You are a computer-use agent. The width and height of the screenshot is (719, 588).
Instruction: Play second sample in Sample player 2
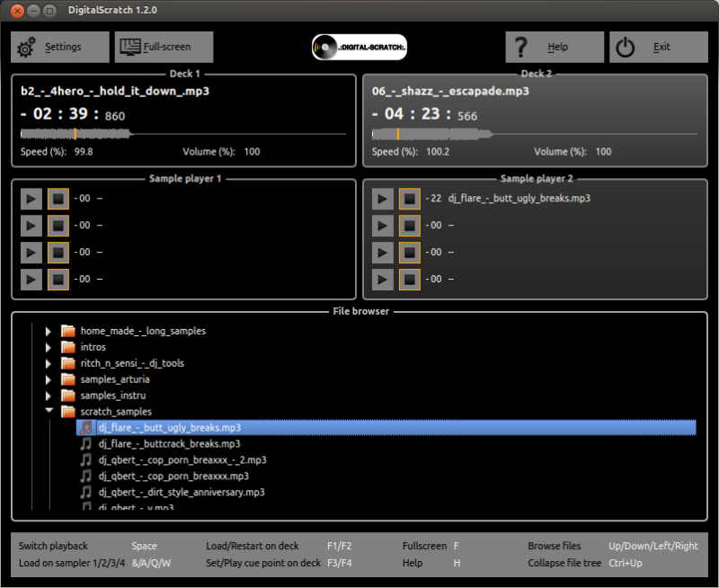383,226
